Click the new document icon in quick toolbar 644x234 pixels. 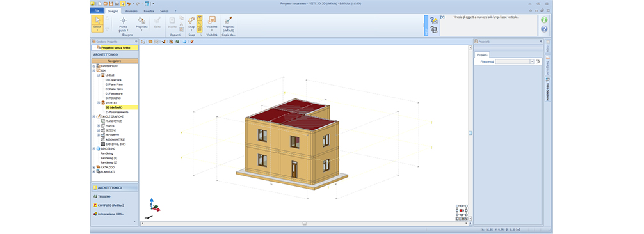coord(101,3)
